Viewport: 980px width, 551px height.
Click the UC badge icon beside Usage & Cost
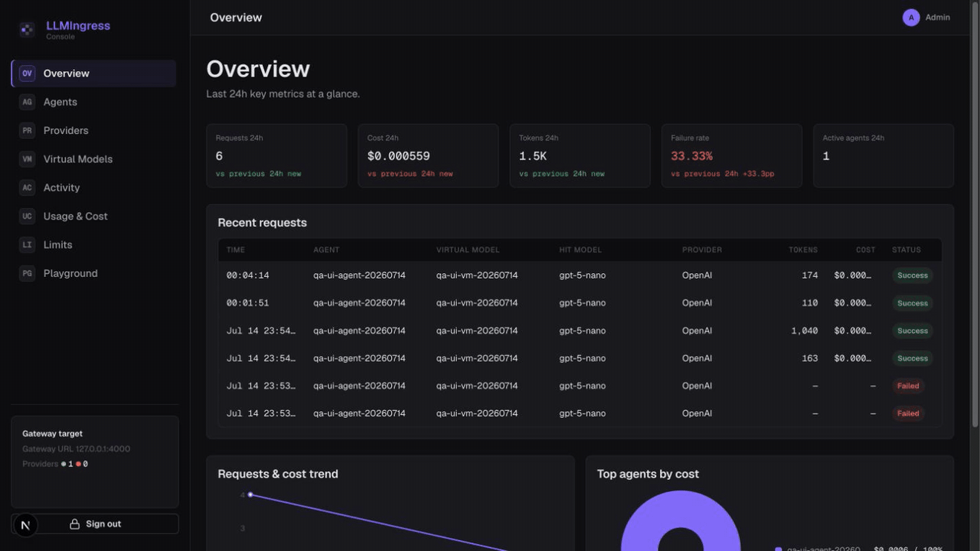tap(27, 216)
